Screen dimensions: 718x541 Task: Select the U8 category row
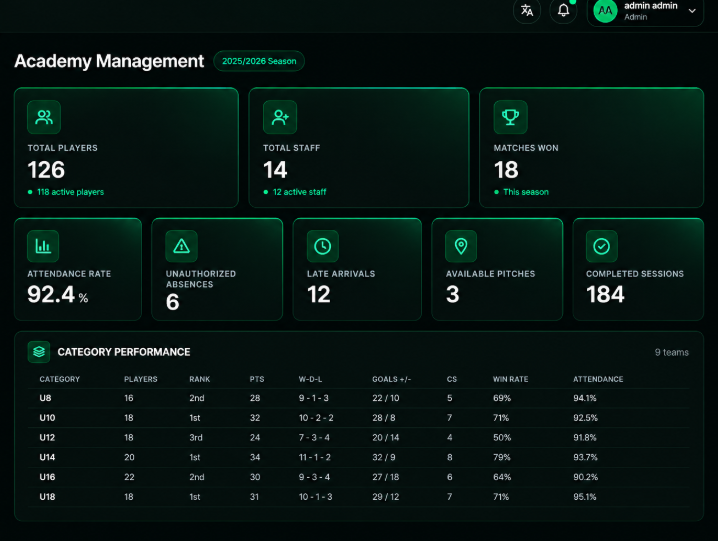359,398
